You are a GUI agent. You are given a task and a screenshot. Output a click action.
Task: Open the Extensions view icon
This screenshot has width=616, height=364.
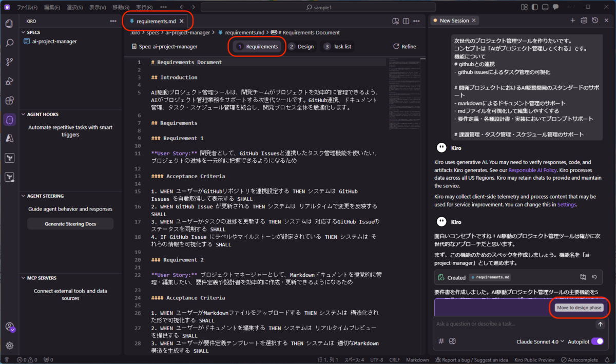point(9,100)
